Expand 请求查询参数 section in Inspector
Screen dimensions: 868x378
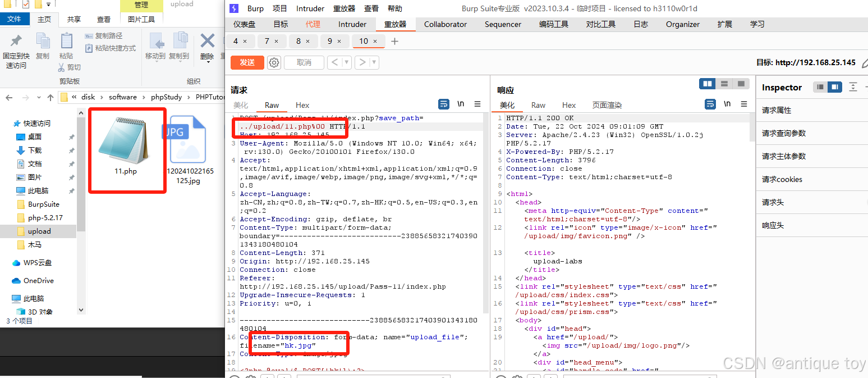[x=812, y=133]
